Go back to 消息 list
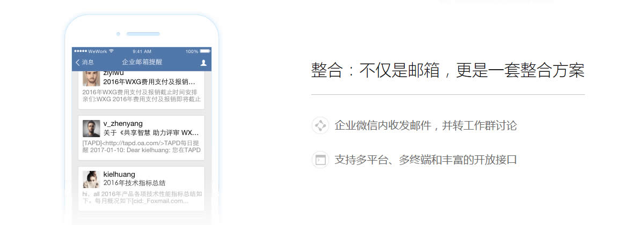Screen dimensions: 644x225 tap(84, 63)
